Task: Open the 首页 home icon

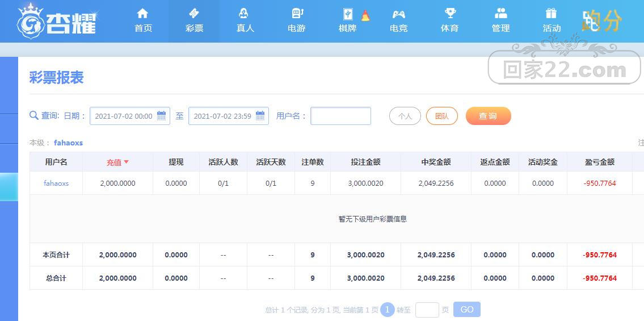Action: pos(142,14)
